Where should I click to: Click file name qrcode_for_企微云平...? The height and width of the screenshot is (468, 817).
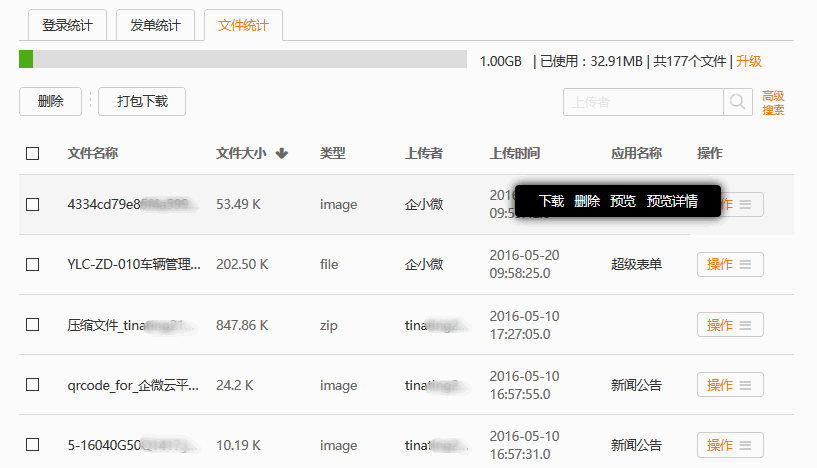133,385
